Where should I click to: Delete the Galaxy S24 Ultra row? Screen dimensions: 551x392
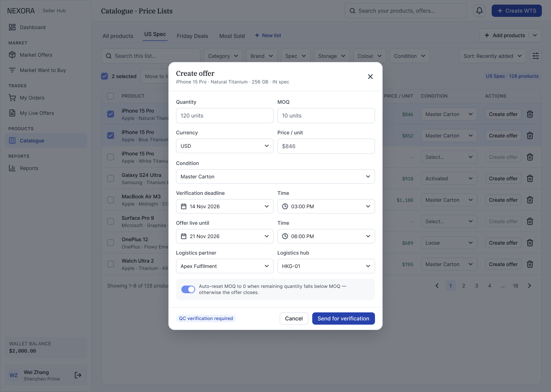pyautogui.click(x=530, y=178)
